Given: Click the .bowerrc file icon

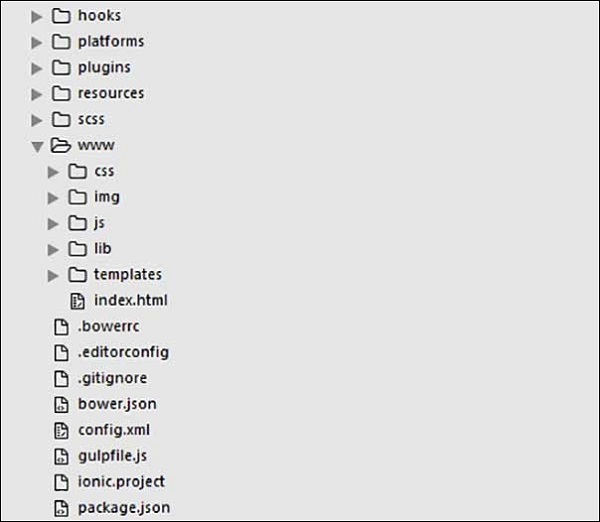Looking at the screenshot, I should coord(60,327).
